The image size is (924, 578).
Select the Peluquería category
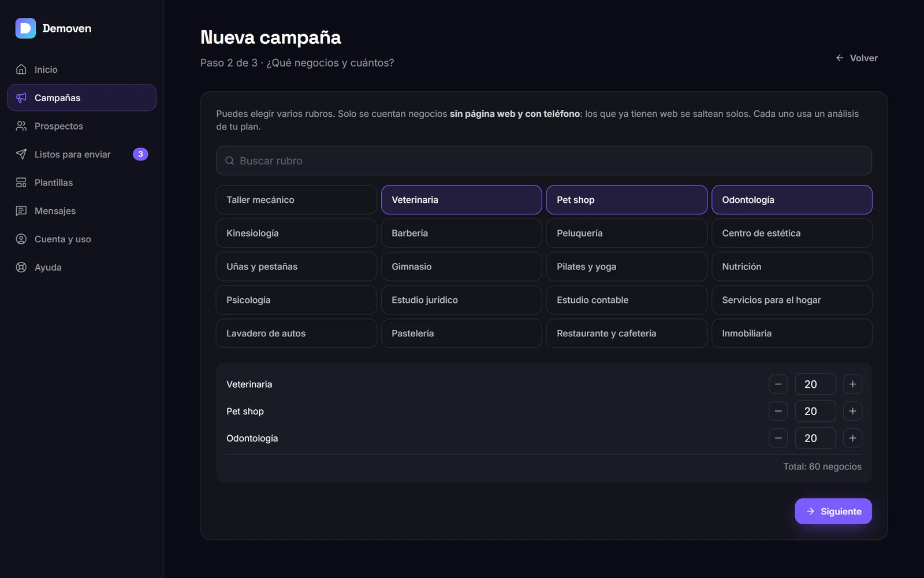coord(627,234)
